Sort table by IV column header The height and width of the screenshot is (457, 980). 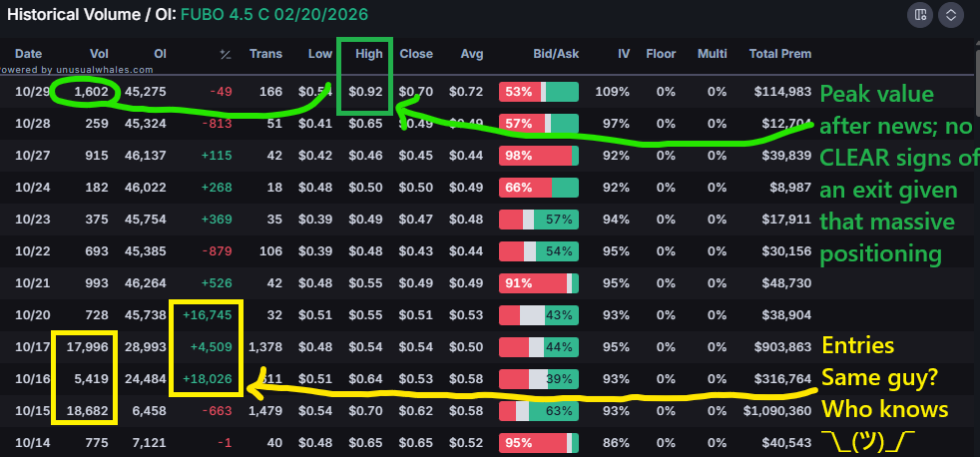tap(624, 54)
